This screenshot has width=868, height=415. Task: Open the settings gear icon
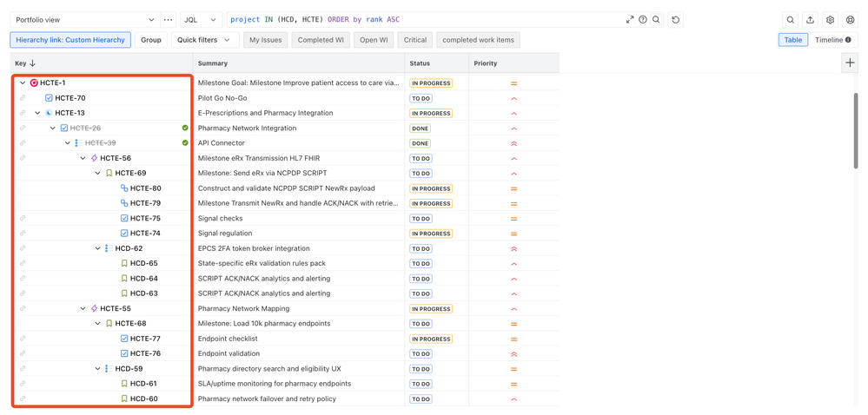click(830, 20)
